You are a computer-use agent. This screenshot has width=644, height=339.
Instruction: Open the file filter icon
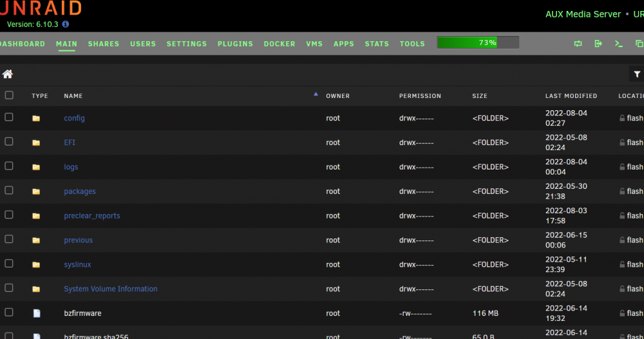[x=637, y=74]
